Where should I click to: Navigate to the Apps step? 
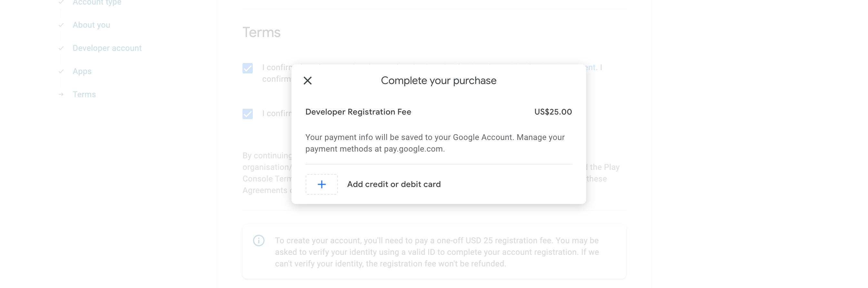tap(82, 71)
